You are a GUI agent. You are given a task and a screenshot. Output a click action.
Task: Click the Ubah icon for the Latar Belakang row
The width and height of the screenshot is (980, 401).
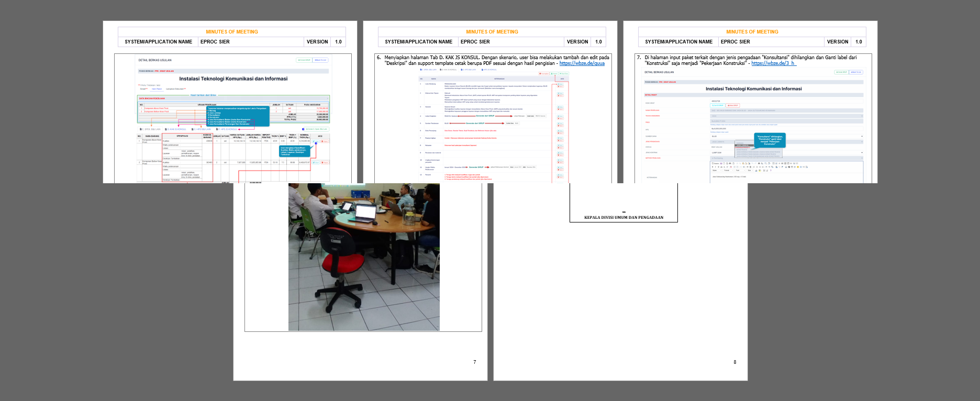[560, 83]
